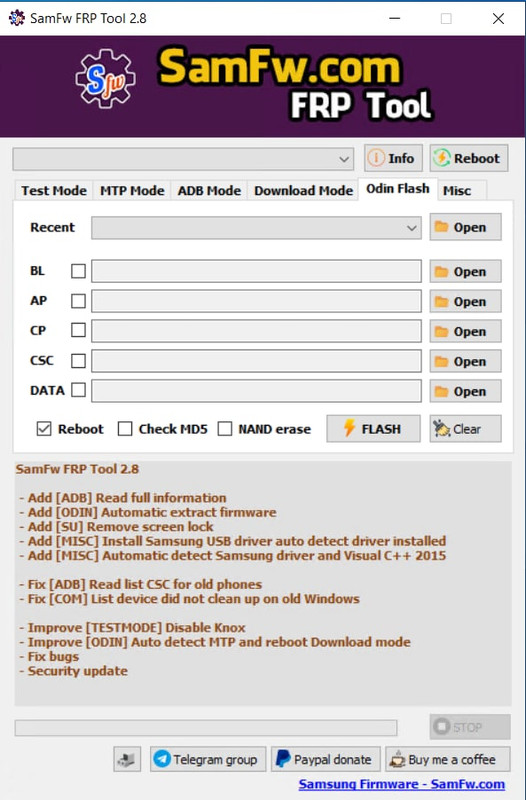Viewport: 526px width, 800px height.
Task: Click log line 'Add [SU] Remove screen lock'
Action: point(116,527)
